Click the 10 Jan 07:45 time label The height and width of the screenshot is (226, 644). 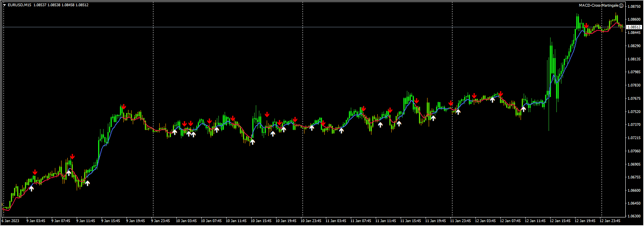(x=211, y=221)
